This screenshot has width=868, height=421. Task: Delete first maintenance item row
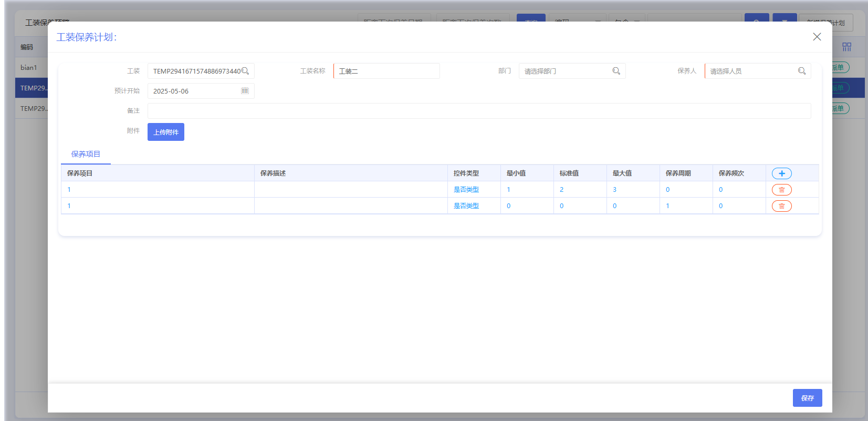tap(781, 190)
